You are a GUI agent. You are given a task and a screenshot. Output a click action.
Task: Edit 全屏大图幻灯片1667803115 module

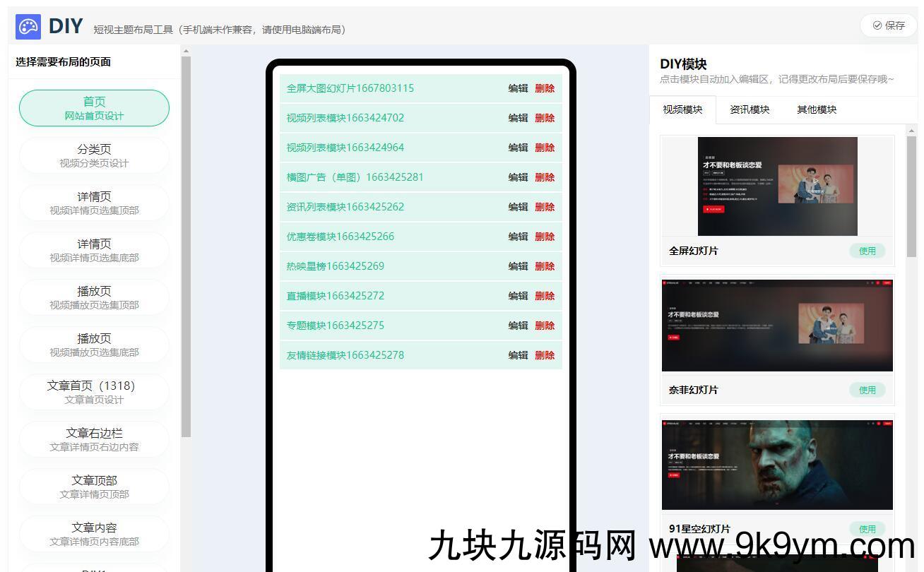[x=518, y=88]
